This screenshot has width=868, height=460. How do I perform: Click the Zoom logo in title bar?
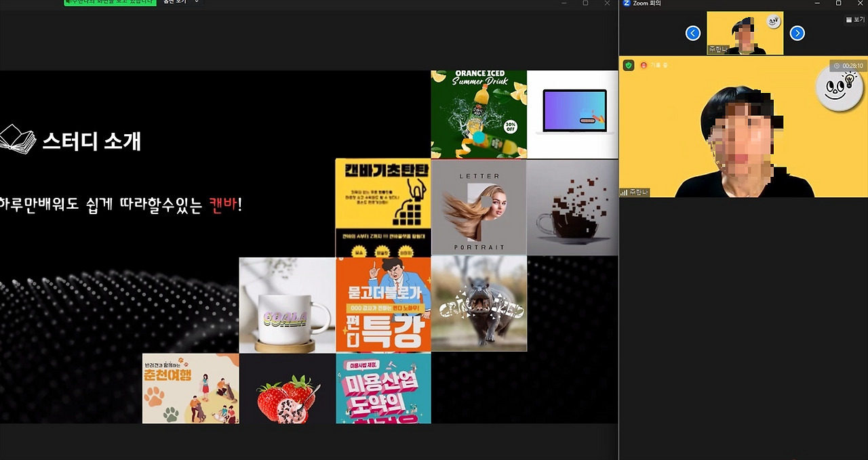point(627,3)
